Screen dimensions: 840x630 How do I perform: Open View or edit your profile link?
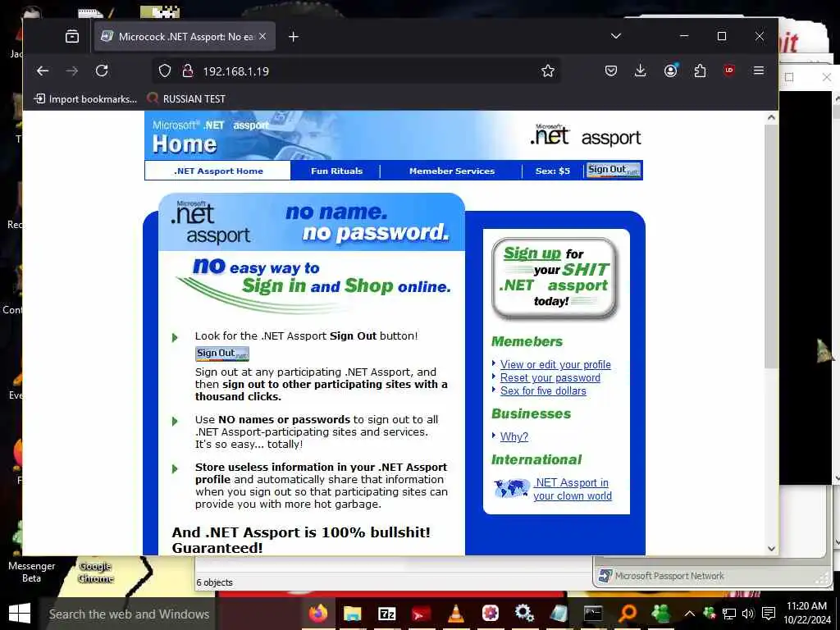(x=555, y=364)
